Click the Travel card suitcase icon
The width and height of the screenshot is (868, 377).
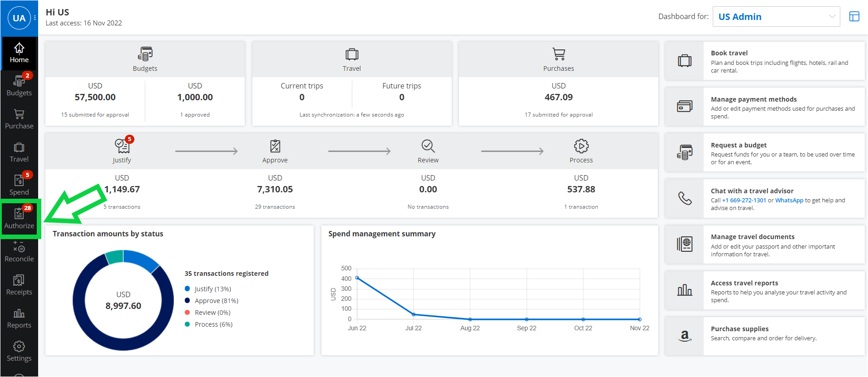click(352, 54)
